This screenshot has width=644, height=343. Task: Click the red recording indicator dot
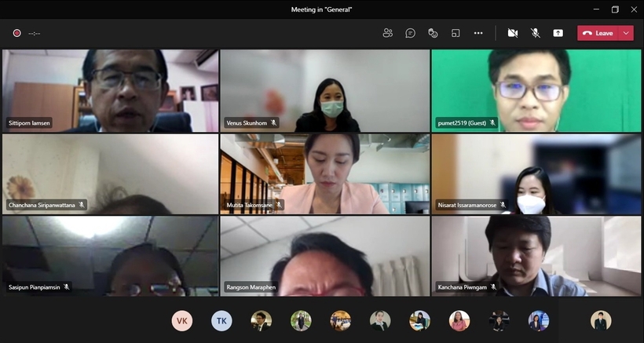tap(16, 33)
